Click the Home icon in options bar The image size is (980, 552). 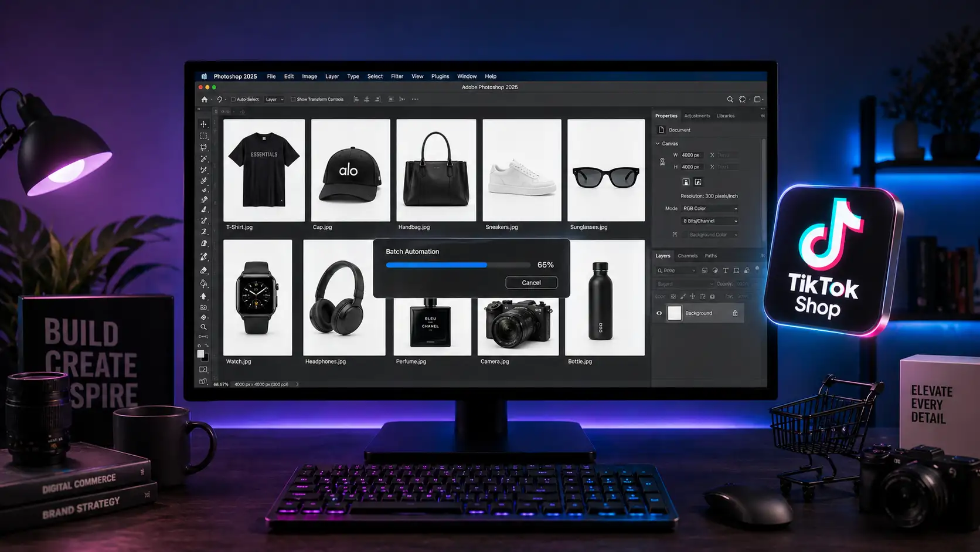pyautogui.click(x=204, y=99)
